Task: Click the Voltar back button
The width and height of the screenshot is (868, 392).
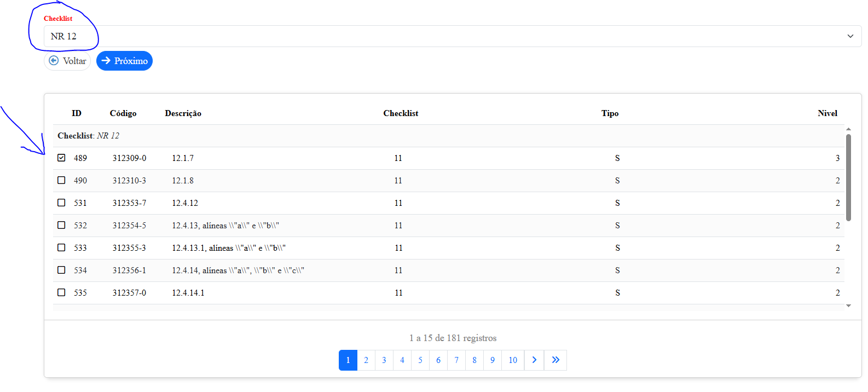Action: point(67,61)
